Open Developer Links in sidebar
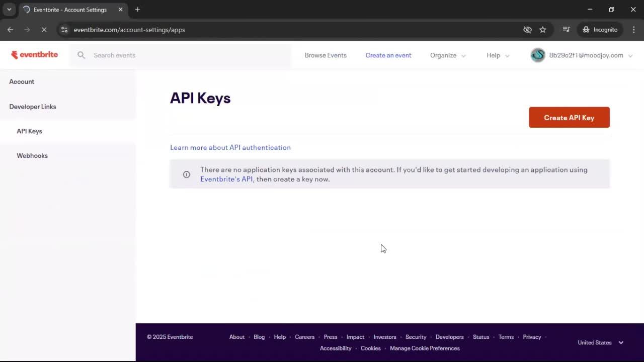644x362 pixels. pyautogui.click(x=33, y=107)
